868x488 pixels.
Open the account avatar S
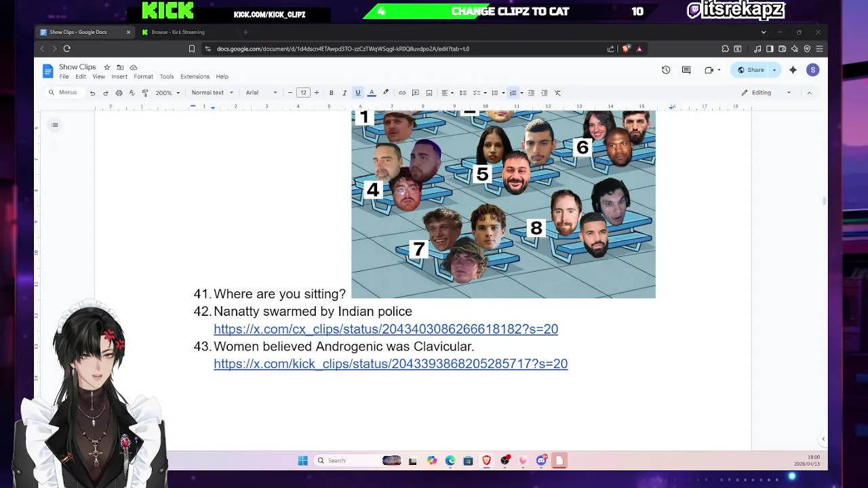(x=812, y=70)
